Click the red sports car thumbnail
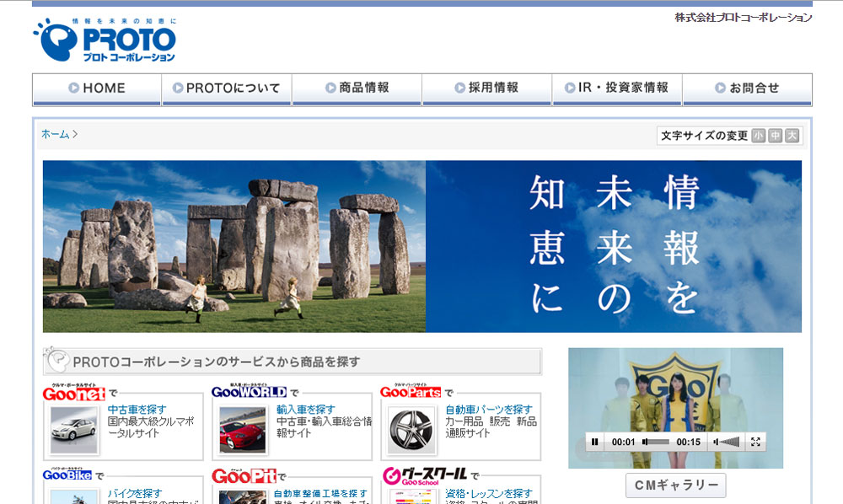 [x=243, y=430]
